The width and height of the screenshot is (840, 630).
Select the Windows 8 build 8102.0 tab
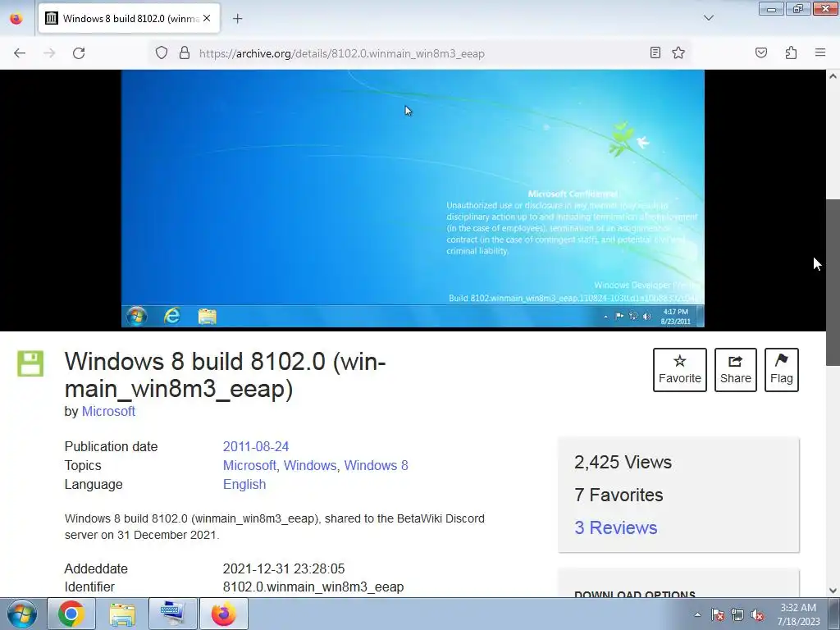coord(129,19)
